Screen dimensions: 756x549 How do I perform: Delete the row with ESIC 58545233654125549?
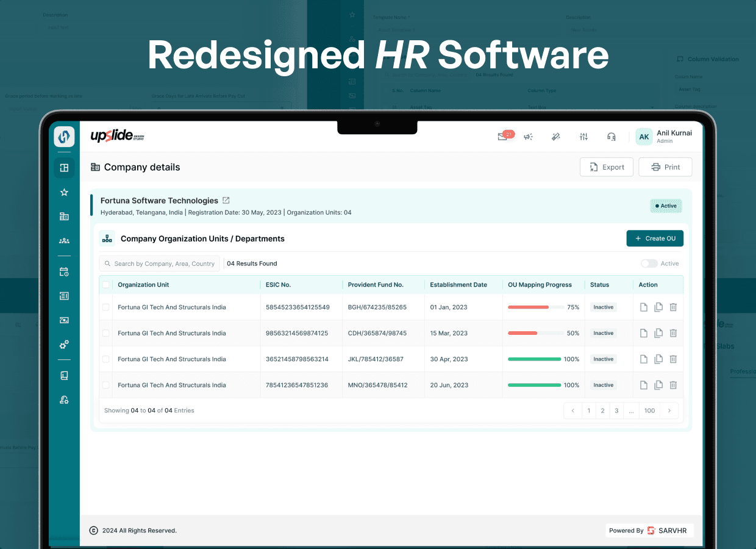click(x=673, y=307)
